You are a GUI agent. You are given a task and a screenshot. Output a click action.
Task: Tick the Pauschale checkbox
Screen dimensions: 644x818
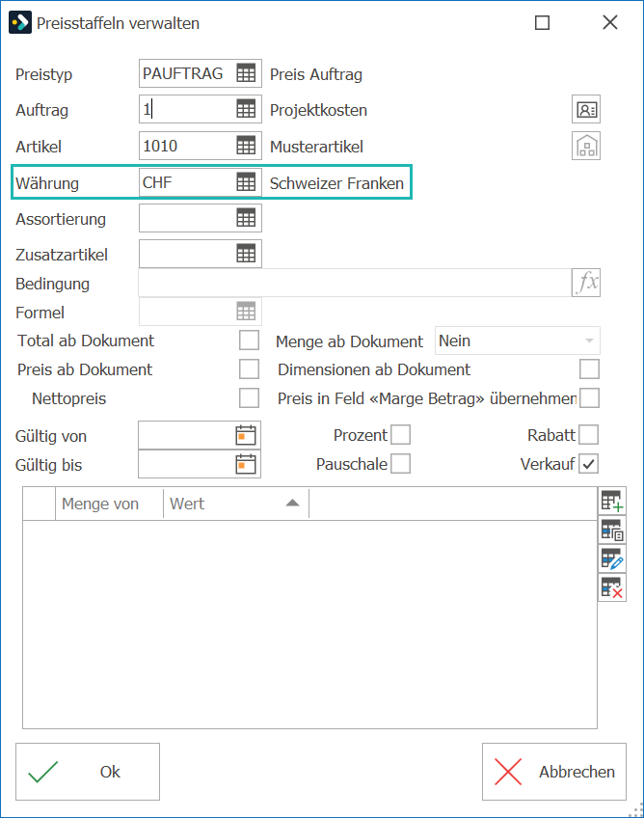[x=400, y=464]
